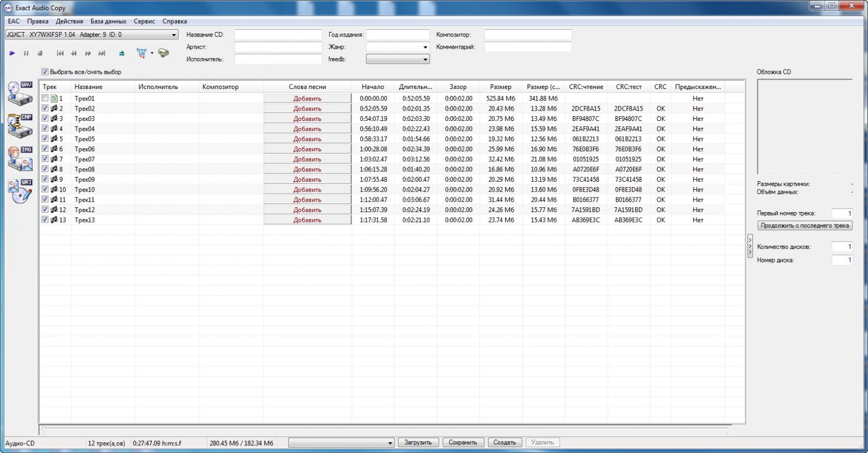Click the audio note icon of track 2

54,109
